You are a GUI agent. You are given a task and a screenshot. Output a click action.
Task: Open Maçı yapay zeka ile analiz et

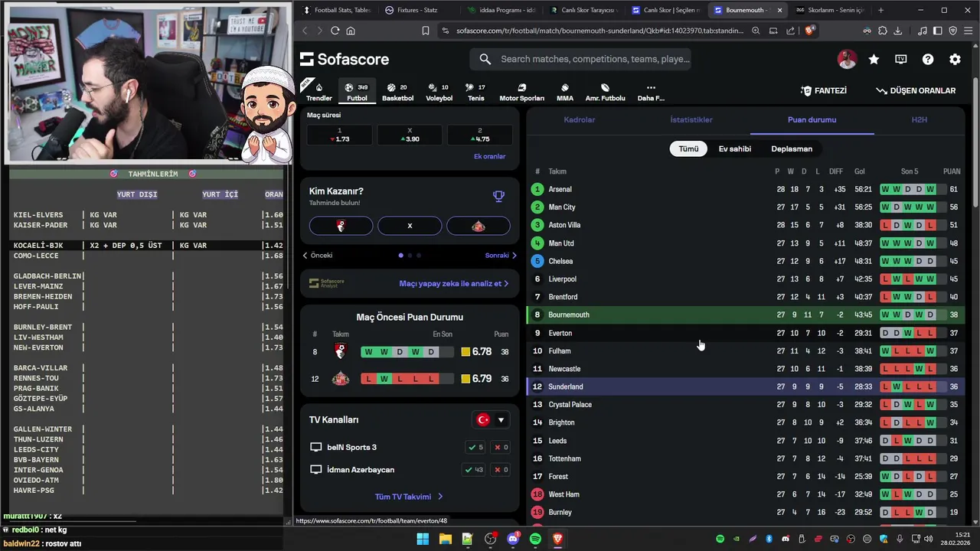click(x=454, y=283)
